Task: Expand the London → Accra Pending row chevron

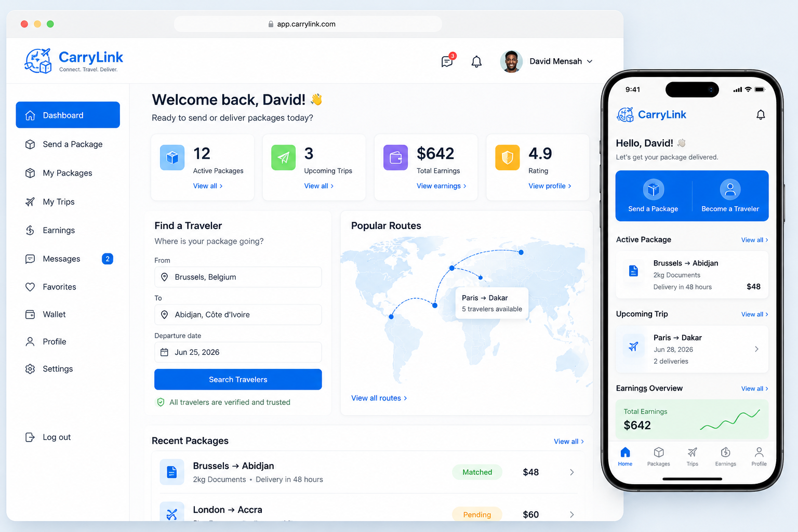Action: 572,514
